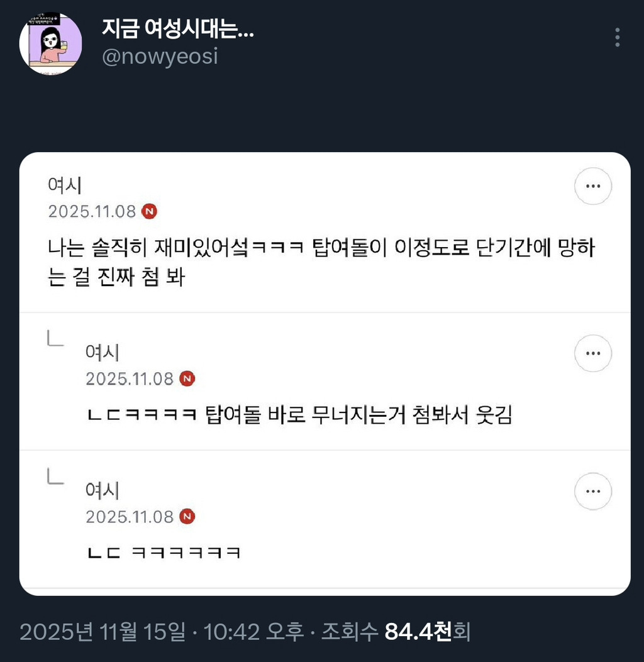644x662 pixels.
Task: Click the 조회수 84.4천회 view count
Action: point(395,631)
